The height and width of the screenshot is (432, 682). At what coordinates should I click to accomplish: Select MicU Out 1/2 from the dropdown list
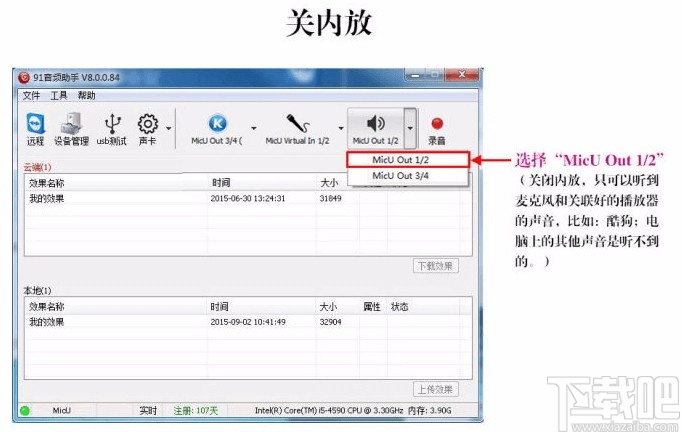pyautogui.click(x=408, y=160)
